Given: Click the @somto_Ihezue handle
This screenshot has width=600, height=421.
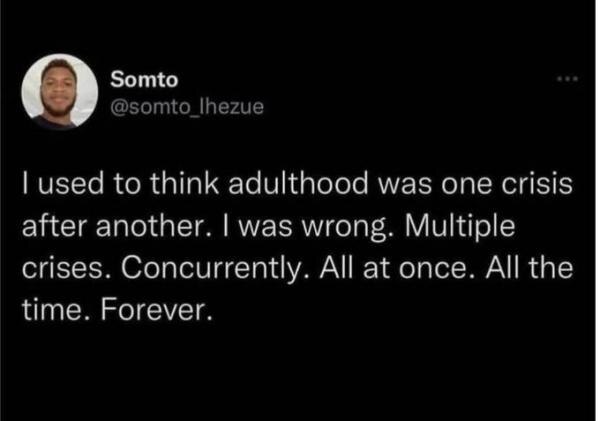Looking at the screenshot, I should click(x=187, y=107).
